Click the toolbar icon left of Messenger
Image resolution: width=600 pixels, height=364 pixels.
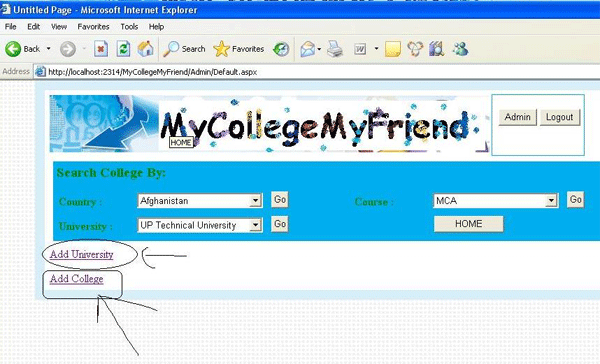tap(437, 49)
